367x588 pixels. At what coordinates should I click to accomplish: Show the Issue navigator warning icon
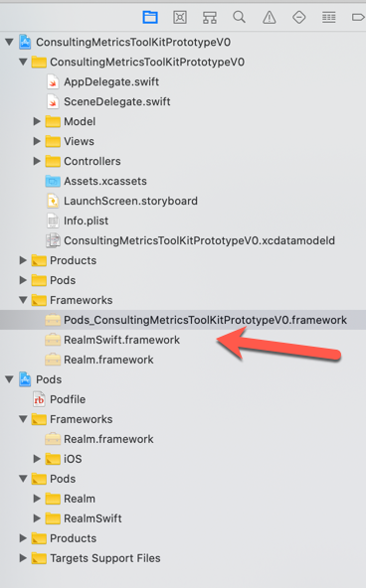pos(269,17)
